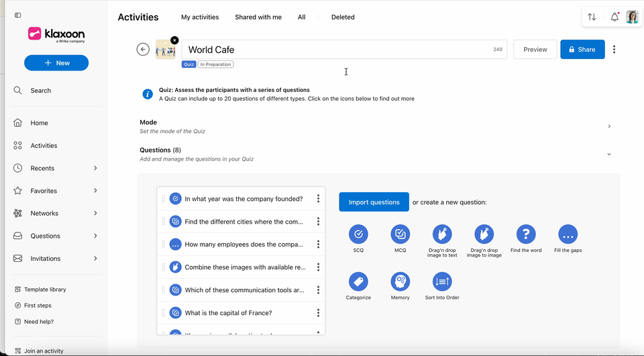Open 'How many employees does the compa...' question
644x356 pixels.
point(244,244)
